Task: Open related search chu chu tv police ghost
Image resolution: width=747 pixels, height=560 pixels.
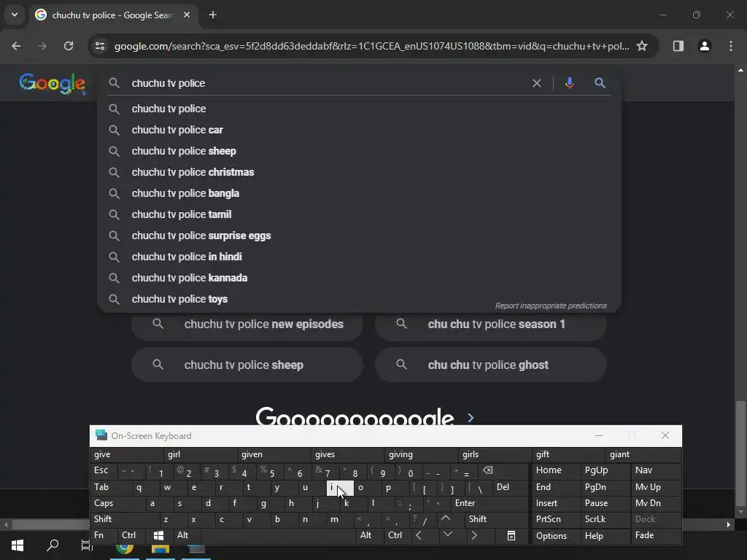Action: tap(491, 365)
